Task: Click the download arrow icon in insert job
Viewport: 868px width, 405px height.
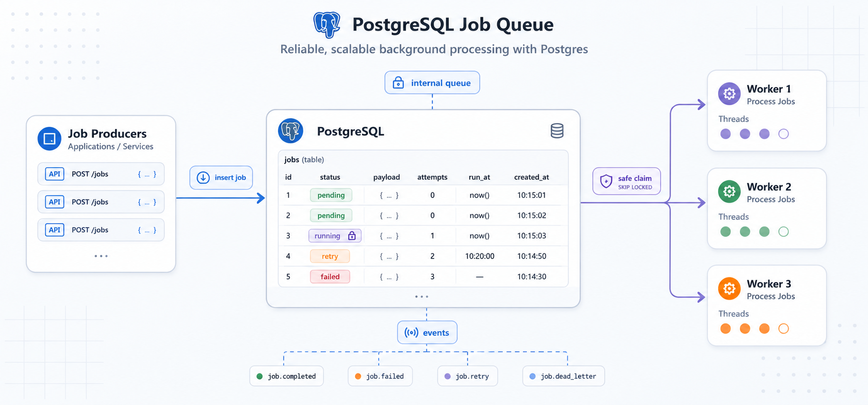Action: 203,178
